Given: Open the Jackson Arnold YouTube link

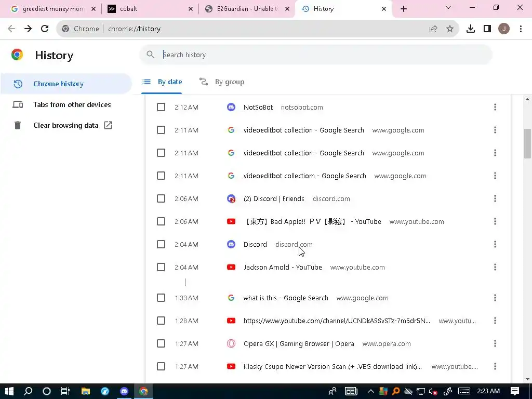Looking at the screenshot, I should click(x=283, y=268).
